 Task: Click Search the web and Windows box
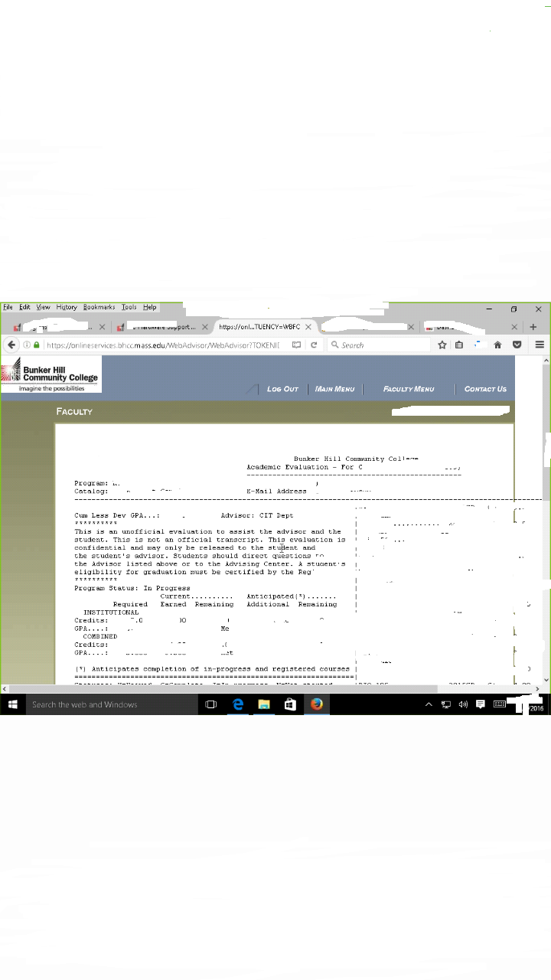pyautogui.click(x=112, y=704)
